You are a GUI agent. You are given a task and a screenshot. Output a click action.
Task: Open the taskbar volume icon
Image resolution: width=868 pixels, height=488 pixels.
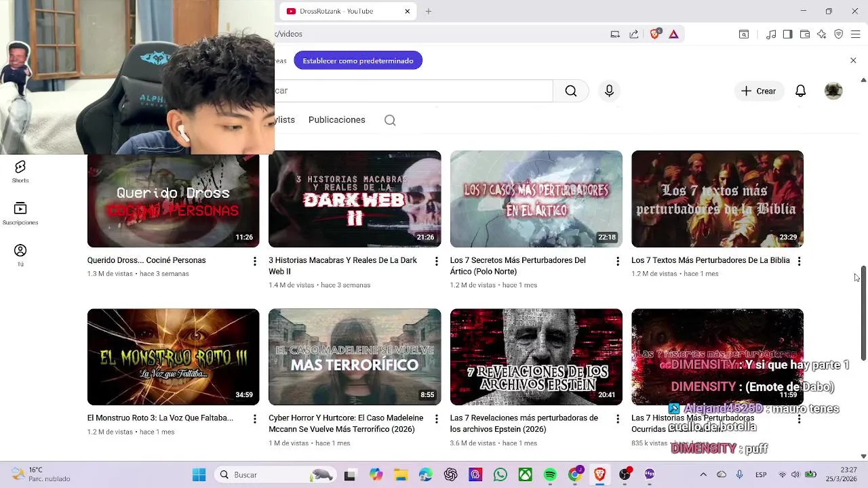[x=795, y=474]
